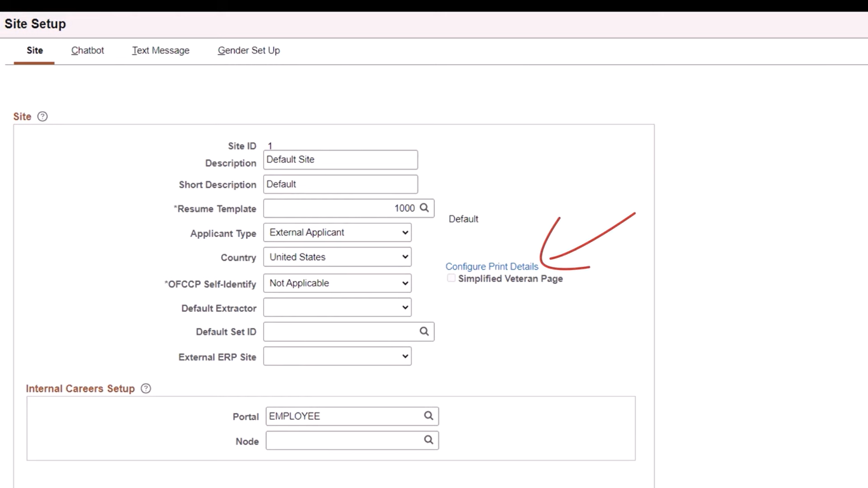Click the Configure Print Details link
The height and width of the screenshot is (488, 868).
click(492, 266)
